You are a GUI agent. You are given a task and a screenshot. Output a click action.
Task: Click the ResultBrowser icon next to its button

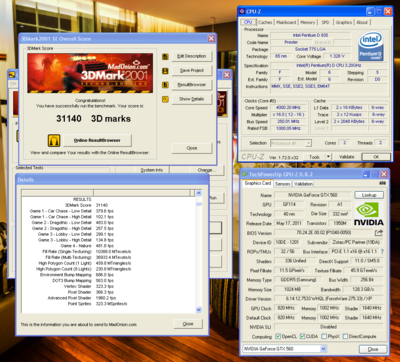(x=165, y=85)
